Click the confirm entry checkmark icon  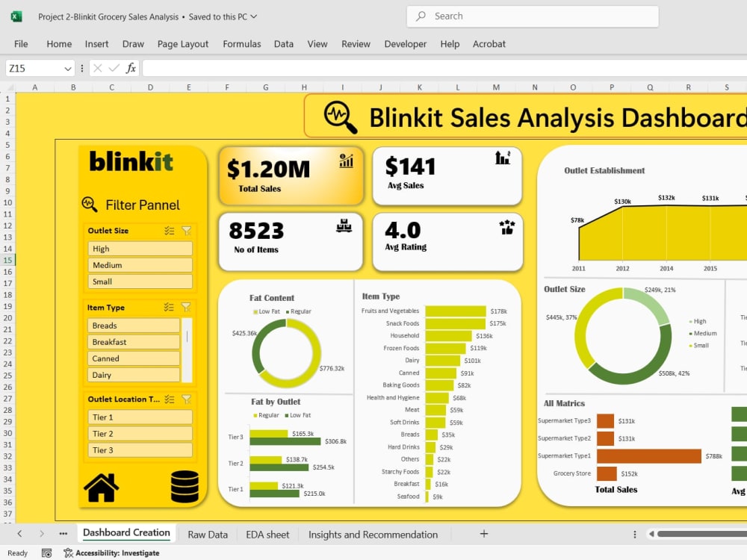[114, 68]
